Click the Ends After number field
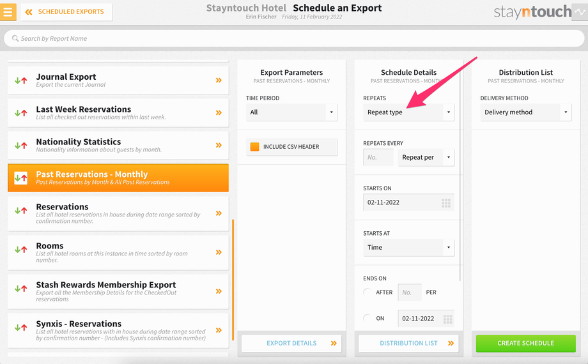Image resolution: width=588 pixels, height=364 pixels. tap(410, 292)
